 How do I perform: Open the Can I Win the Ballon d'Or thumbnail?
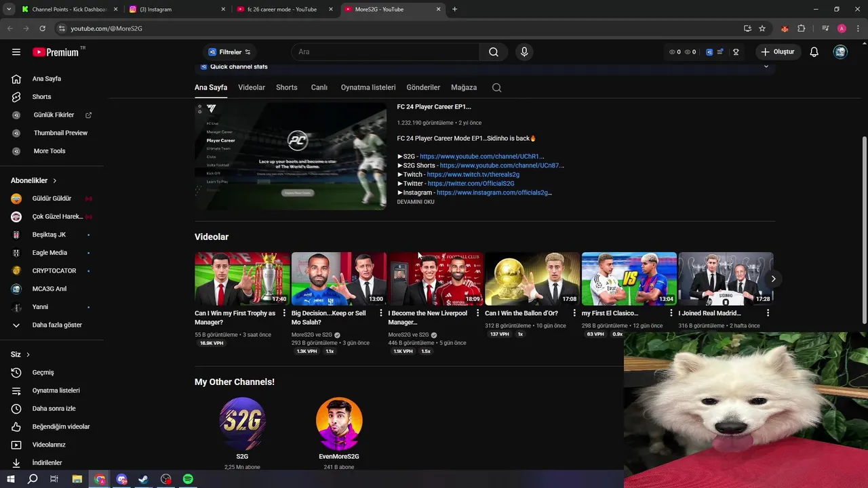point(532,279)
